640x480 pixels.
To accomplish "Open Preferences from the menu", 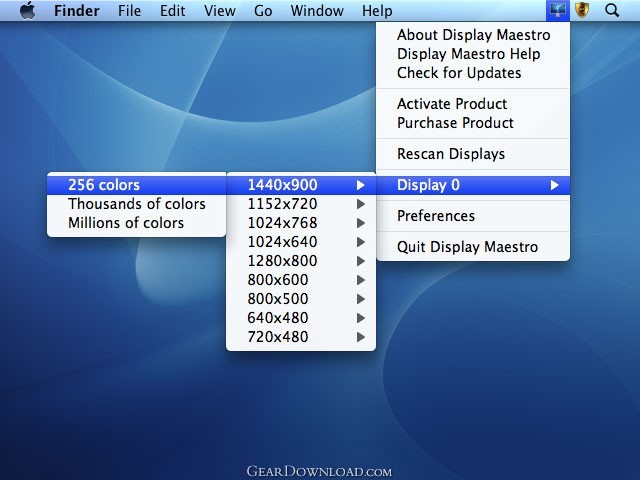I will 436,216.
